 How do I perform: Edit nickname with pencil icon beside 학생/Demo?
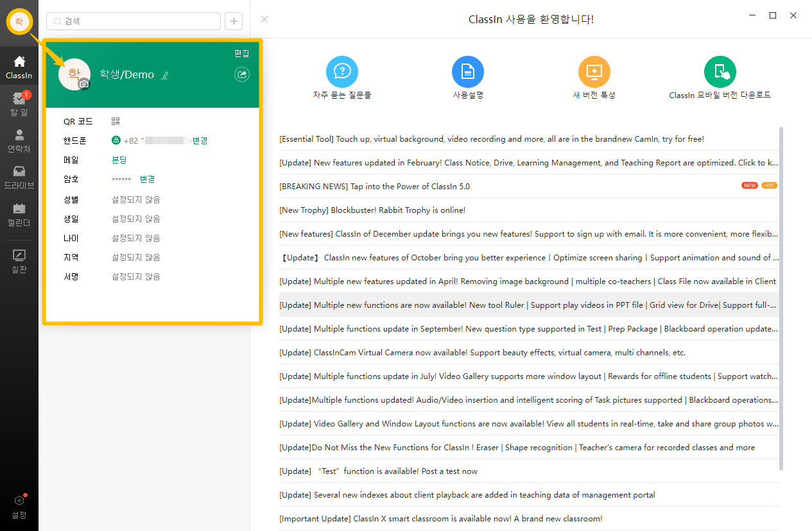pyautogui.click(x=165, y=75)
